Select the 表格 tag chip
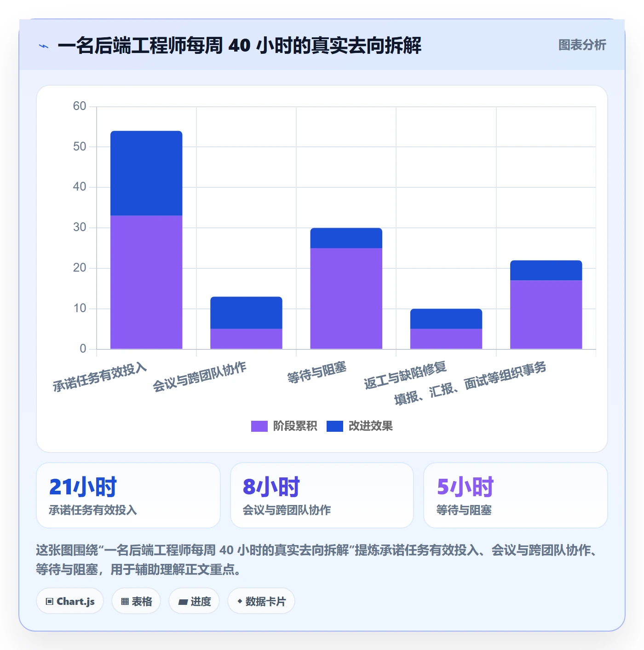644x650 pixels. click(x=136, y=601)
